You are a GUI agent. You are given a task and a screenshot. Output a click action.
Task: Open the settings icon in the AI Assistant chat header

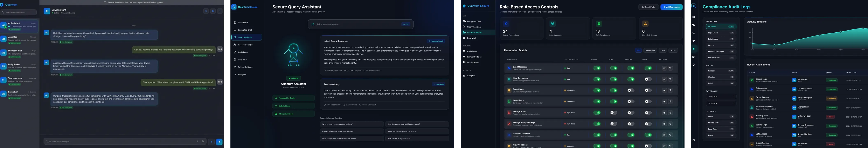(213, 11)
